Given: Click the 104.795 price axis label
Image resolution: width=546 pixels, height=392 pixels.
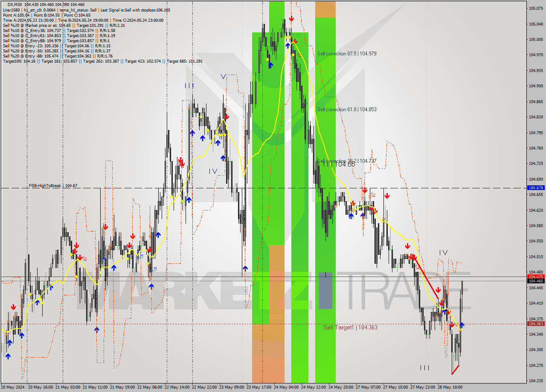Looking at the screenshot, I should point(536,133).
